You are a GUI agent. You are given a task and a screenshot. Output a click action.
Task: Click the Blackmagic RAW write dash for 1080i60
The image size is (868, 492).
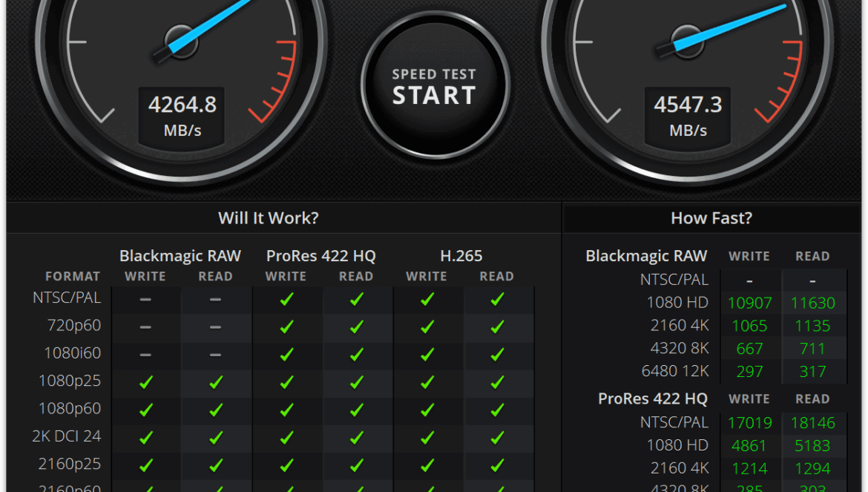tap(145, 355)
